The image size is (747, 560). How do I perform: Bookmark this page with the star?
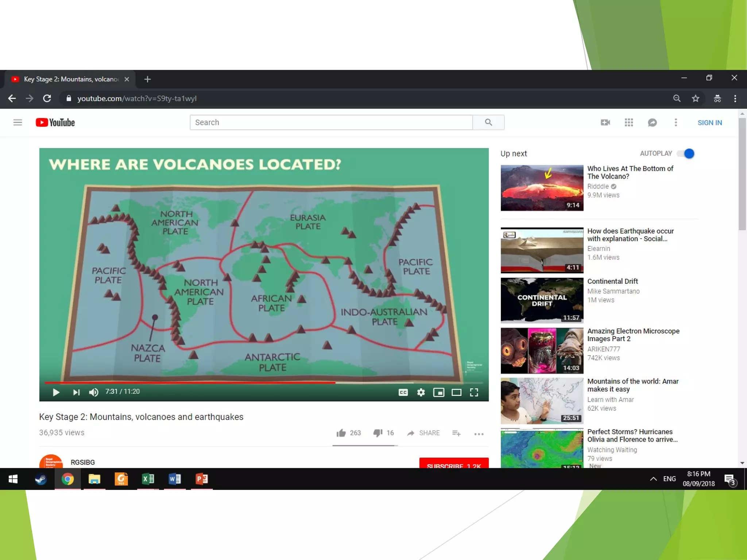pos(696,98)
